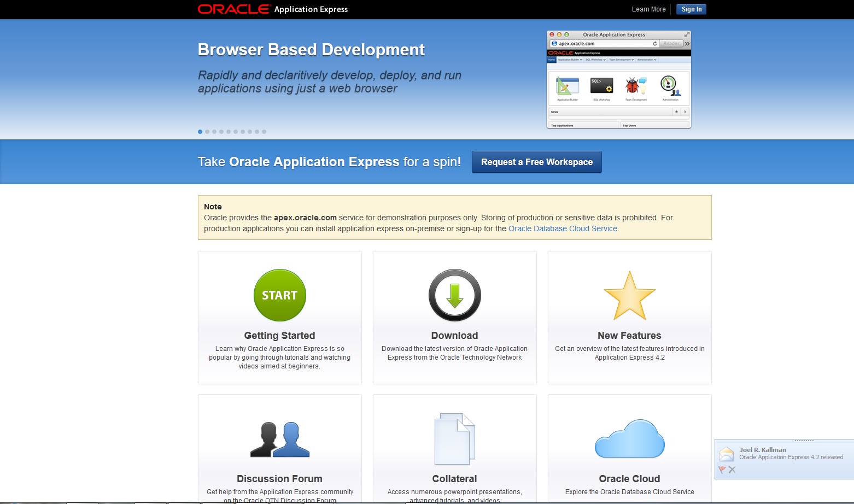Viewport: 854px width, 504px height.
Task: Click the Oracle logo in the header
Action: coord(233,9)
